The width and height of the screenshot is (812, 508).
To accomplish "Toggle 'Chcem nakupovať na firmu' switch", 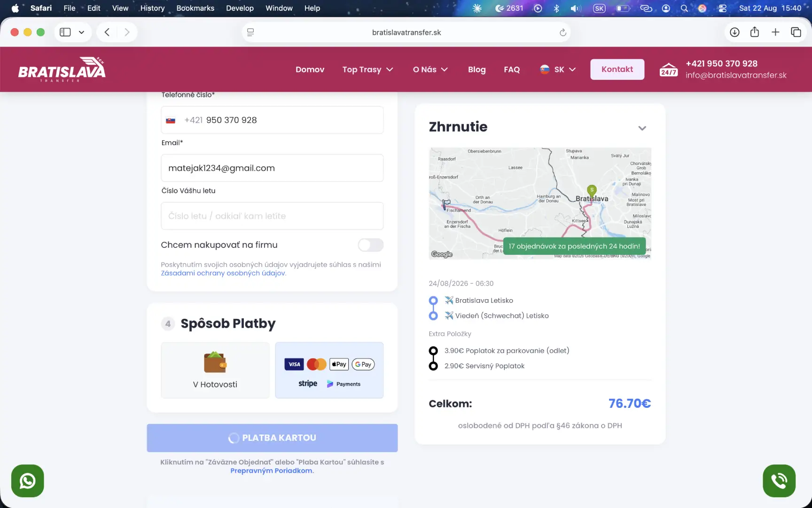I will pyautogui.click(x=371, y=245).
